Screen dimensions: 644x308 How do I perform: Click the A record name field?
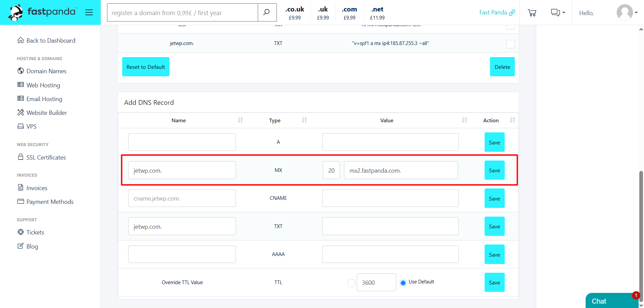coord(182,142)
